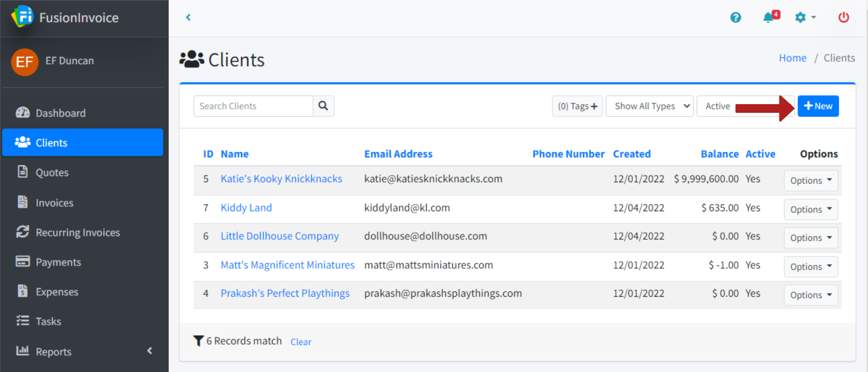868x372 pixels.
Task: Click the red power logout icon
Action: pos(843,17)
